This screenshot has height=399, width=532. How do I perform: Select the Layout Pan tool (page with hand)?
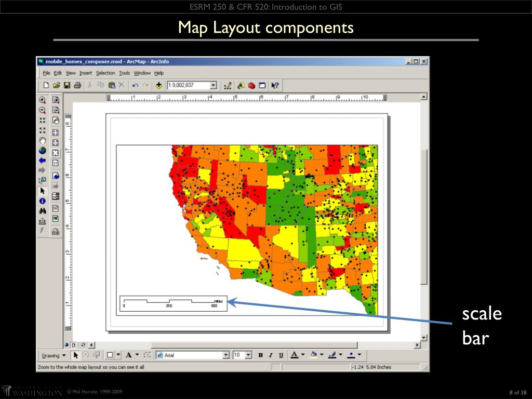click(x=56, y=121)
